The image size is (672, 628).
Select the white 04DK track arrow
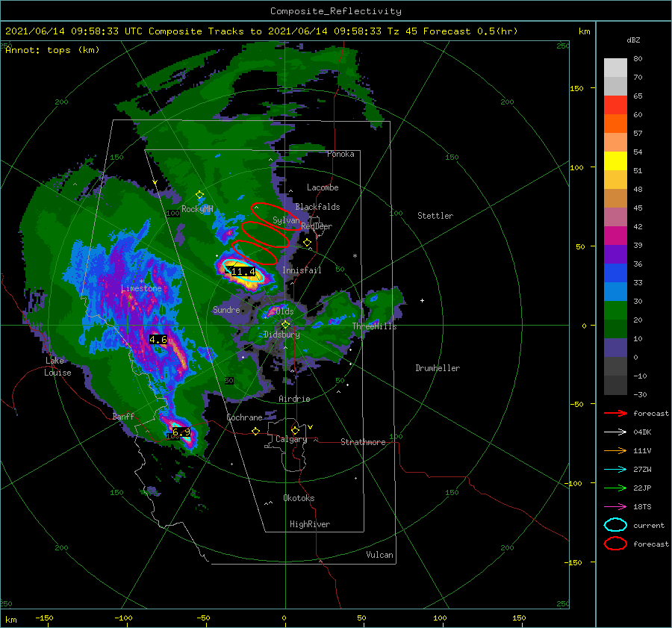tap(615, 432)
